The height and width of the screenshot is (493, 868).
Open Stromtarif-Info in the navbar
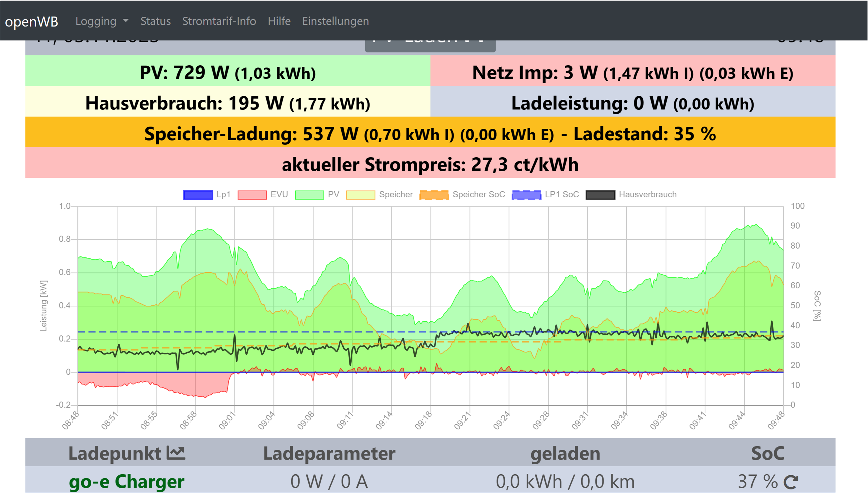coord(219,21)
